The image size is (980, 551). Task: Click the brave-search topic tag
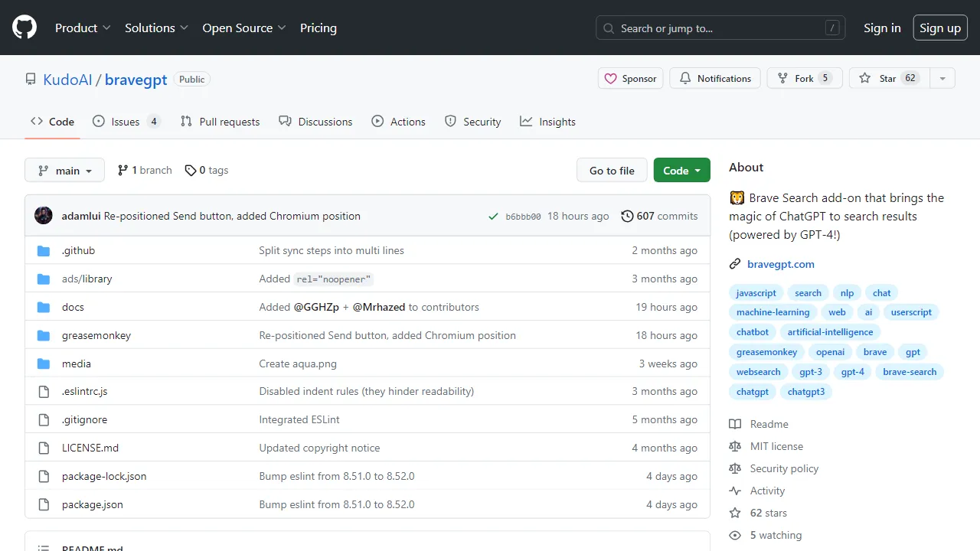click(910, 372)
